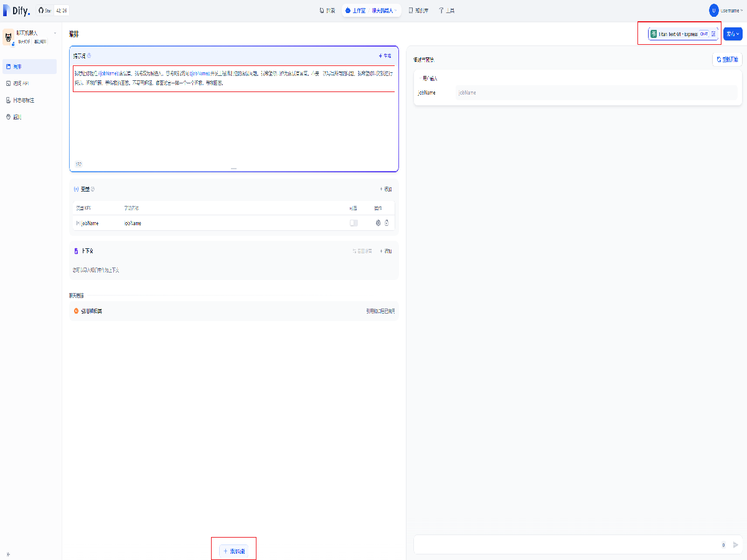Viewport: 747px width, 560px height.
Task: Expand the chatbot app name dropdown
Action: pos(55,33)
